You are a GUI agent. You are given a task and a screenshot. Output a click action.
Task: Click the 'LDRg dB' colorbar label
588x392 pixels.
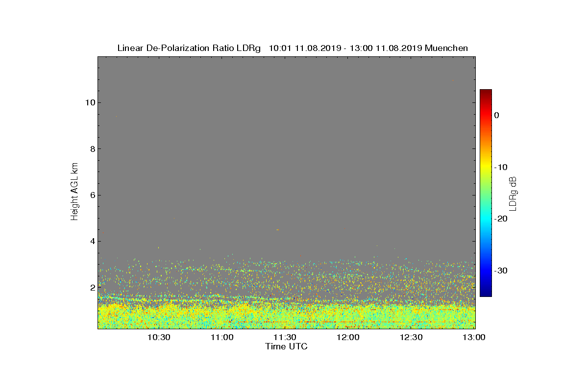(513, 193)
